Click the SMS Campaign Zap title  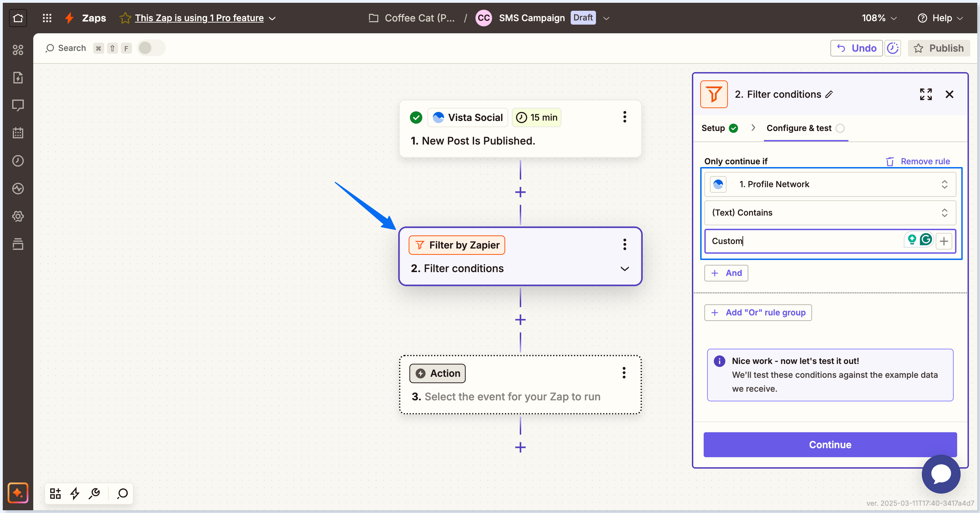click(x=532, y=18)
